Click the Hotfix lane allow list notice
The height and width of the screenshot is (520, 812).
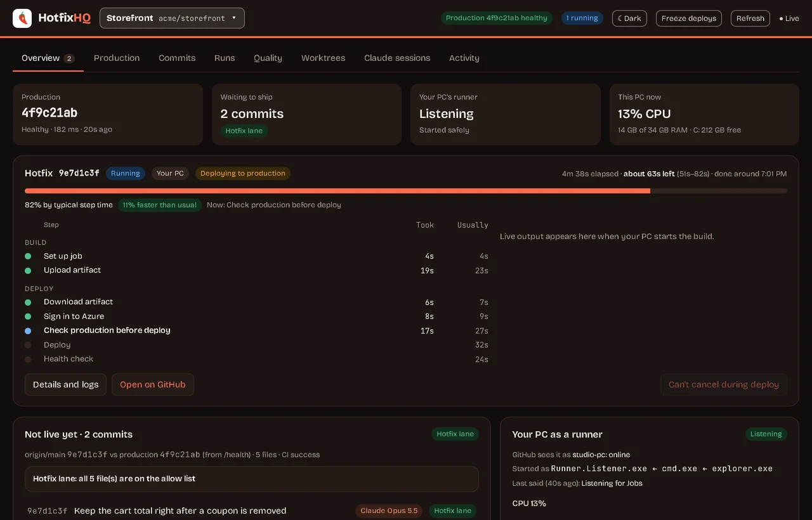(x=252, y=479)
